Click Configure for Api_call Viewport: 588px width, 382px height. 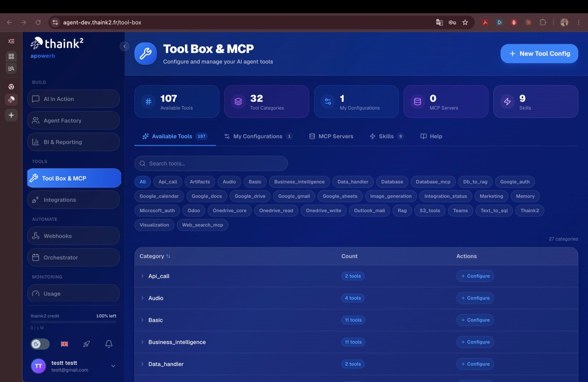coord(475,276)
